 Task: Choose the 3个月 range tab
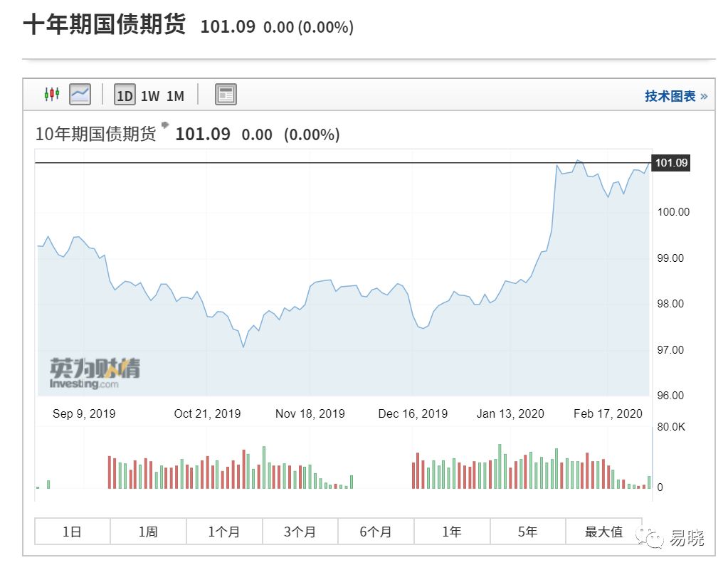[x=300, y=532]
